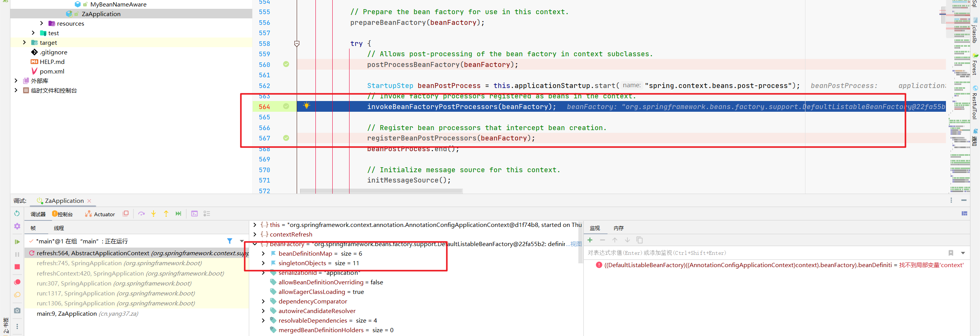Screen dimensions: 980x336
Task: Remove selected watch with minus icon
Action: tap(602, 240)
